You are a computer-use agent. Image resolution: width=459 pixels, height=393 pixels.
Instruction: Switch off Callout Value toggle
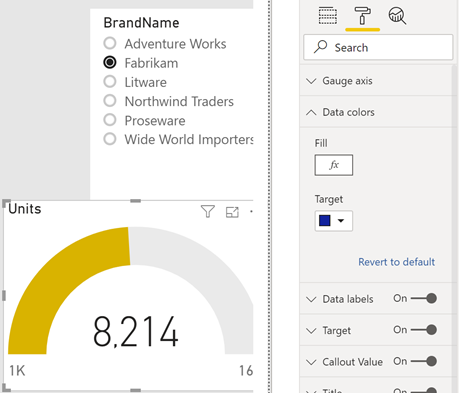[x=424, y=361]
